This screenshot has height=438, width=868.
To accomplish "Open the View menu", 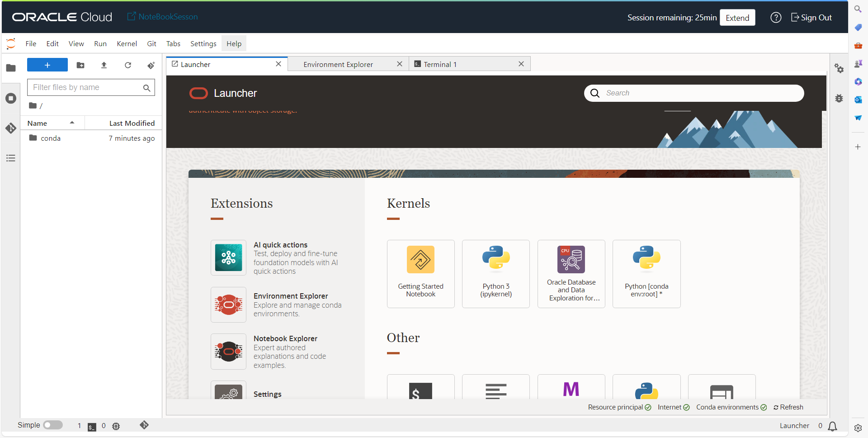I will (76, 44).
